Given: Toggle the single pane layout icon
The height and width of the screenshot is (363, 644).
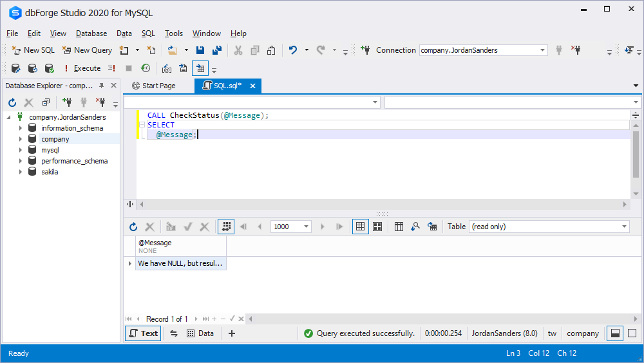Looking at the screenshot, I should 632,333.
